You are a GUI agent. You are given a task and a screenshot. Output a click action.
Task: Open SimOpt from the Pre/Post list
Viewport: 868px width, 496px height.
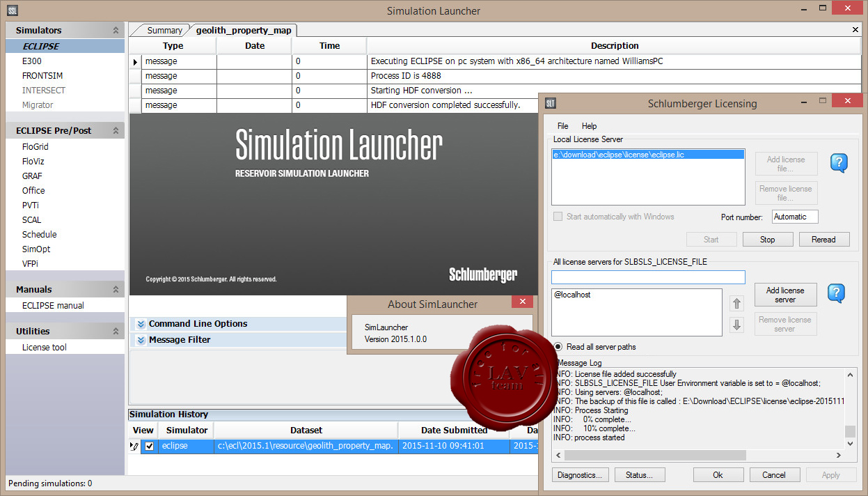pos(36,249)
